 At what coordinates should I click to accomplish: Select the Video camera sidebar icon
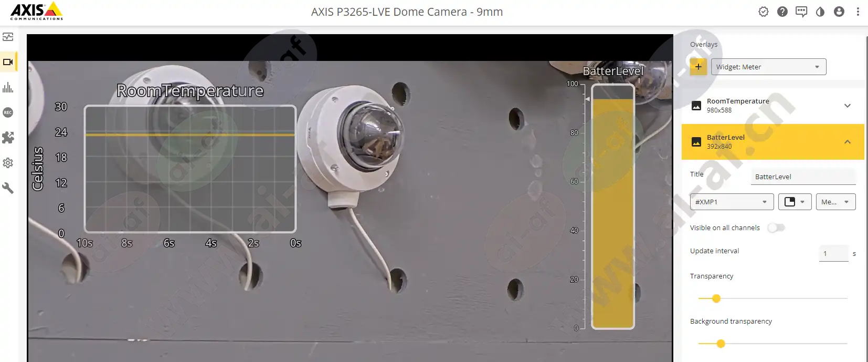coord(8,62)
